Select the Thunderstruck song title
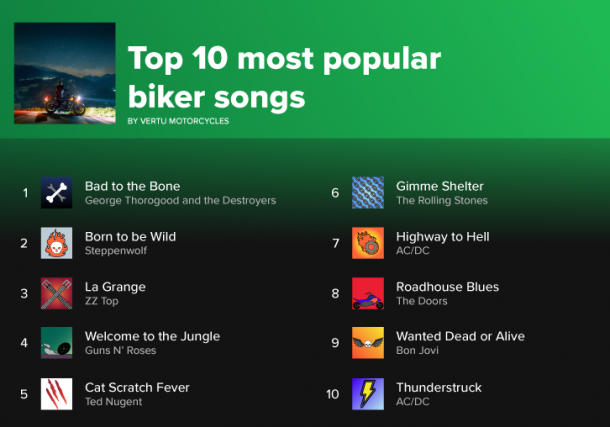610x427 pixels. click(438, 387)
